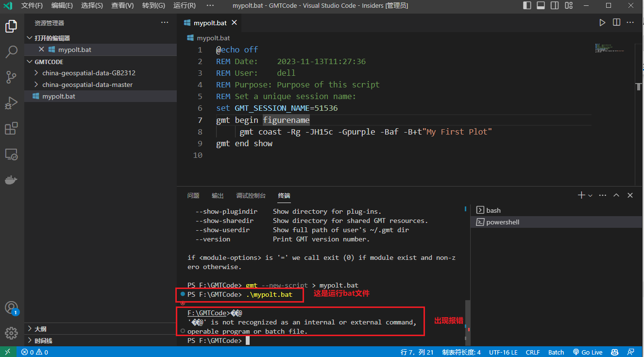
Task: Select the mypolt.bat editor tab
Action: click(209, 23)
